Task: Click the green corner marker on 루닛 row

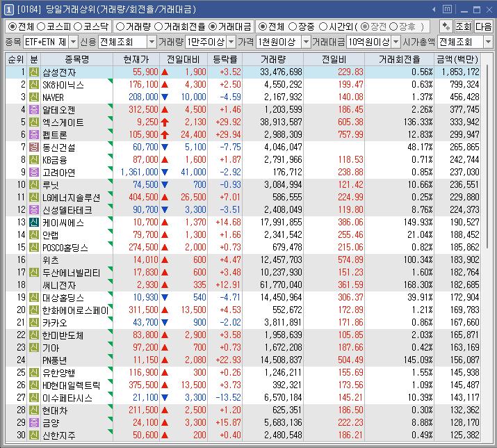Action: pos(111,181)
